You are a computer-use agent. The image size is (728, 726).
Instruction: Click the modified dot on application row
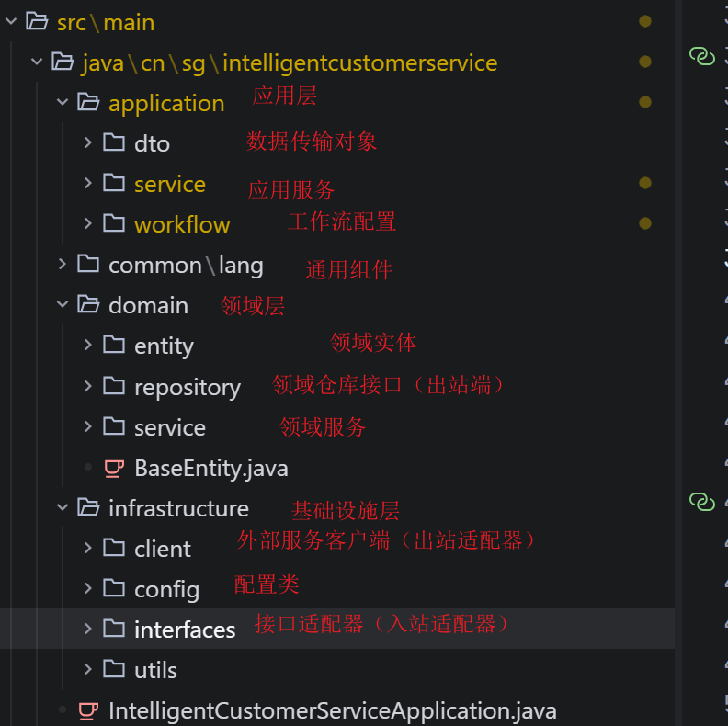tap(645, 102)
